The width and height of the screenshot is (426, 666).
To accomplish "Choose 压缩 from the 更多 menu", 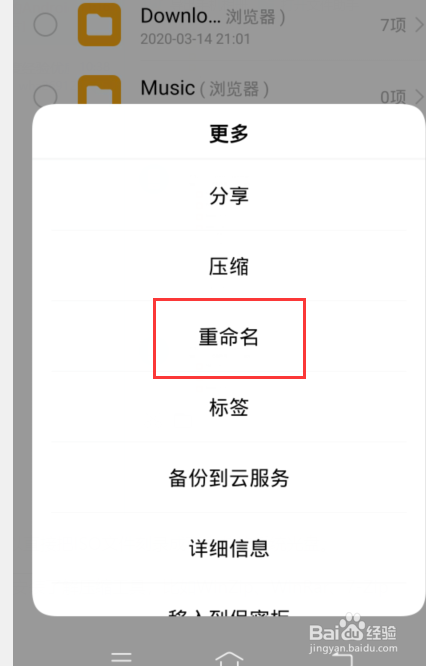I will tap(229, 266).
